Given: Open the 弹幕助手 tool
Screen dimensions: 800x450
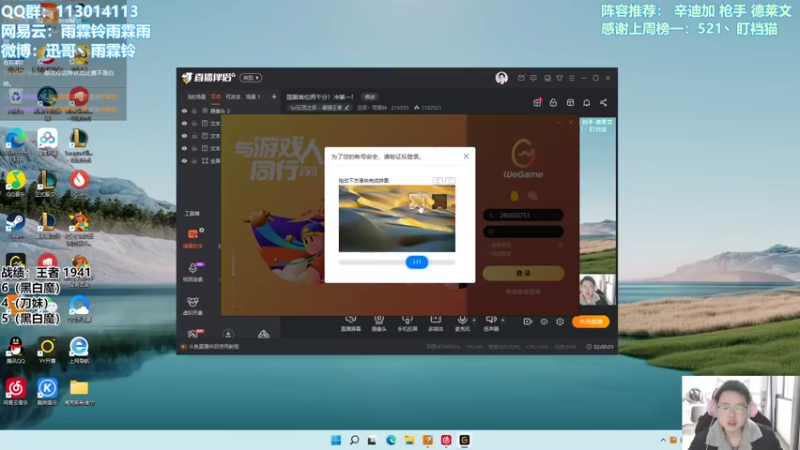Looking at the screenshot, I should pyautogui.click(x=193, y=238).
